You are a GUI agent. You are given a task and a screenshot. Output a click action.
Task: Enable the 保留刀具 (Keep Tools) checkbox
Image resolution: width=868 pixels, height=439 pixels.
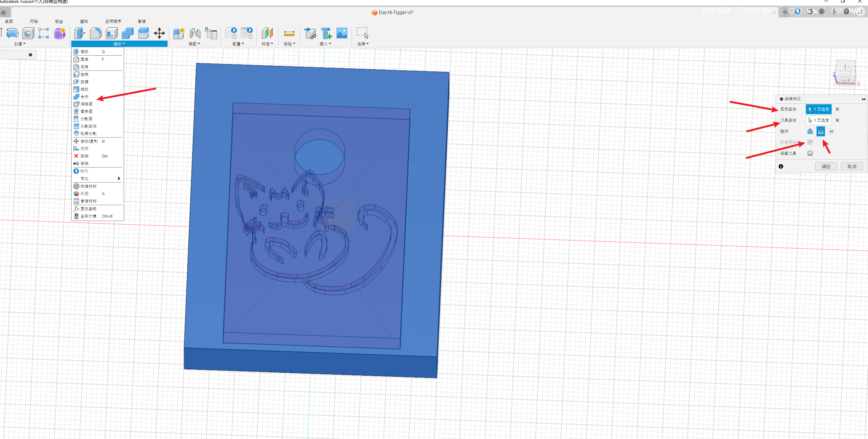[810, 153]
